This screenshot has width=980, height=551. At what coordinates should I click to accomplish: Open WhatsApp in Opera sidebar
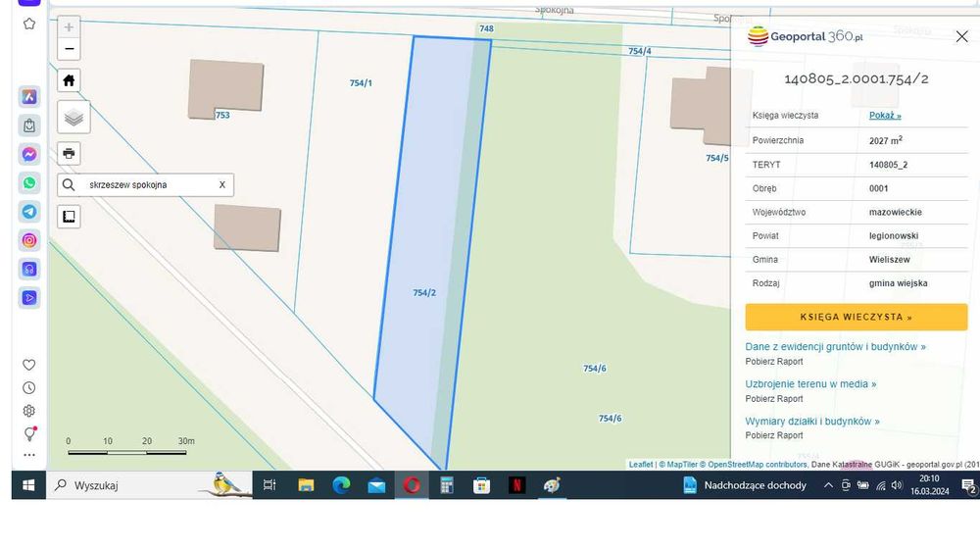(29, 183)
